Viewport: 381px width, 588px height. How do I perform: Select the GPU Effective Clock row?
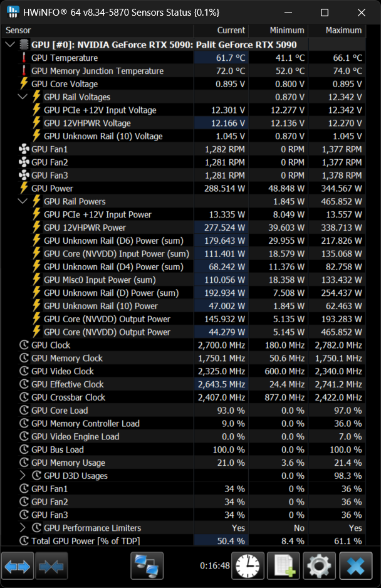[184, 384]
